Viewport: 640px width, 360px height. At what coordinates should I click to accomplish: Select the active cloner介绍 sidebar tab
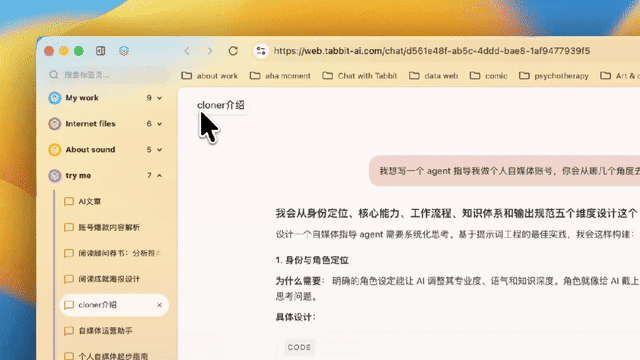click(x=114, y=305)
